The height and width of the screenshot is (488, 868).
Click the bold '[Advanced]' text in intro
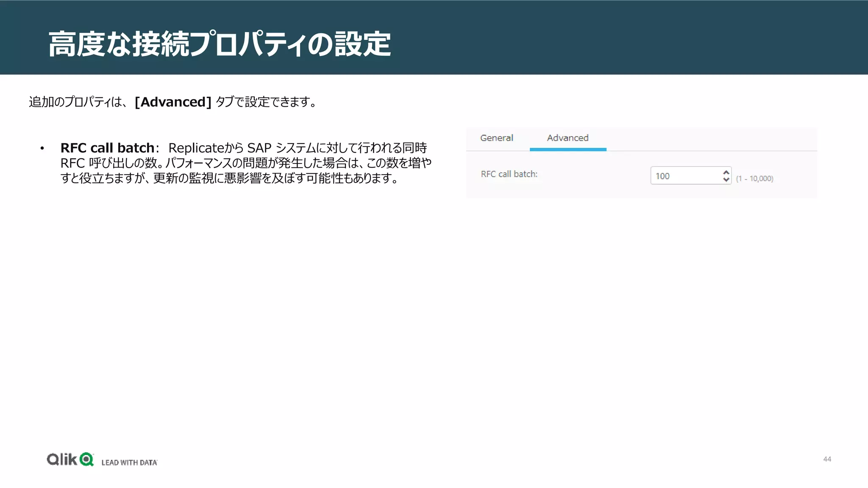coord(173,102)
